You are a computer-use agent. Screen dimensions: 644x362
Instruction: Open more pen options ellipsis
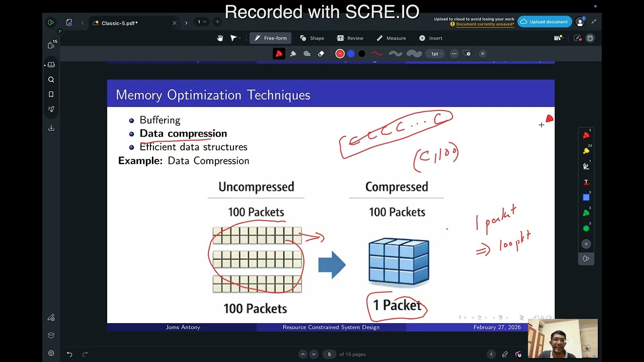click(x=454, y=54)
